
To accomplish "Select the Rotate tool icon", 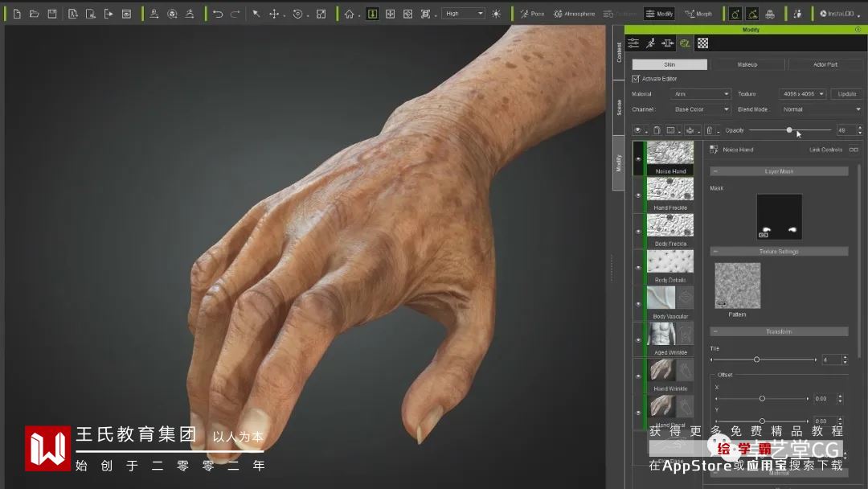I will (298, 14).
